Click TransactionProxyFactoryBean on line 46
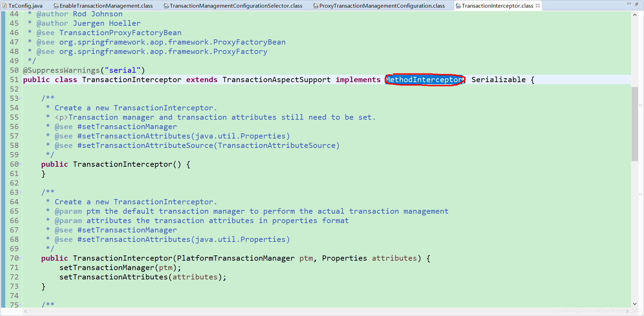 120,33
